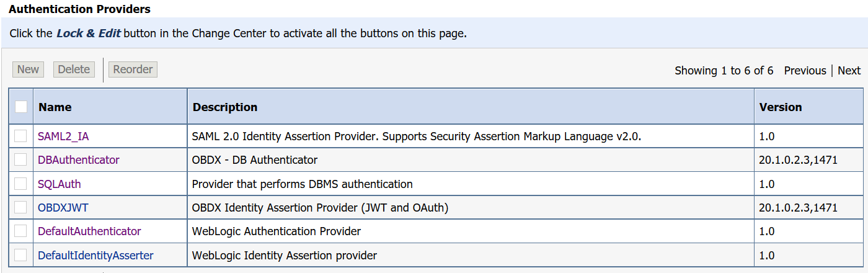
Task: Click the Reorder button
Action: pos(133,69)
